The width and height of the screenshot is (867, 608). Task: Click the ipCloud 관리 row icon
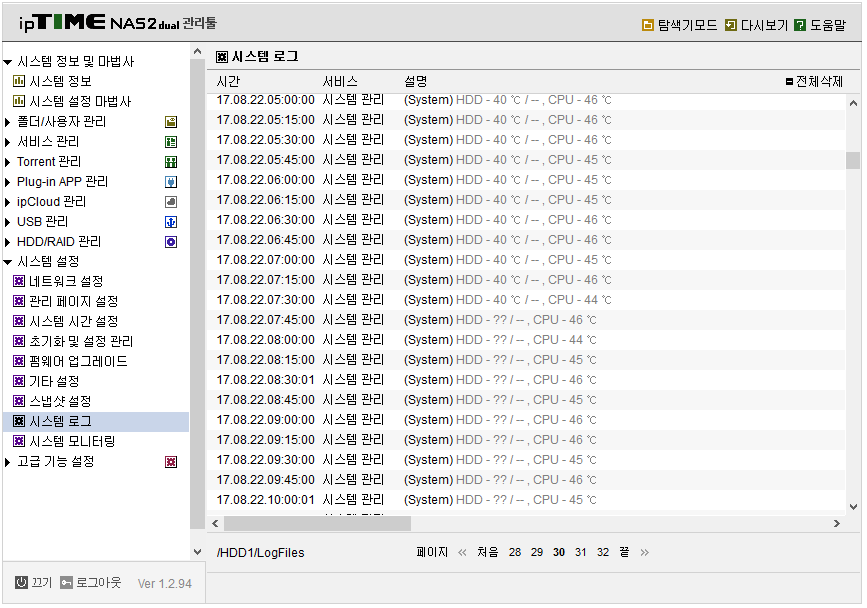[171, 202]
